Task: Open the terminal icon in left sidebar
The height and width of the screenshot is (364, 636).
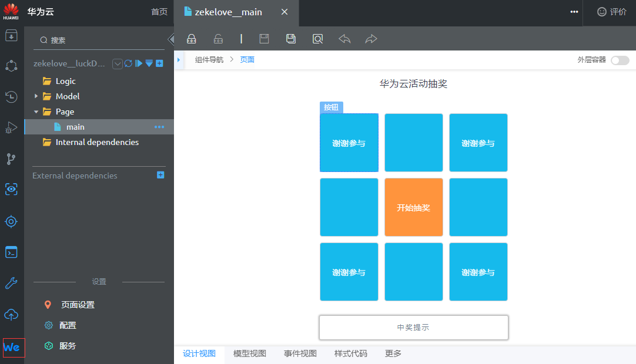Action: tap(11, 252)
